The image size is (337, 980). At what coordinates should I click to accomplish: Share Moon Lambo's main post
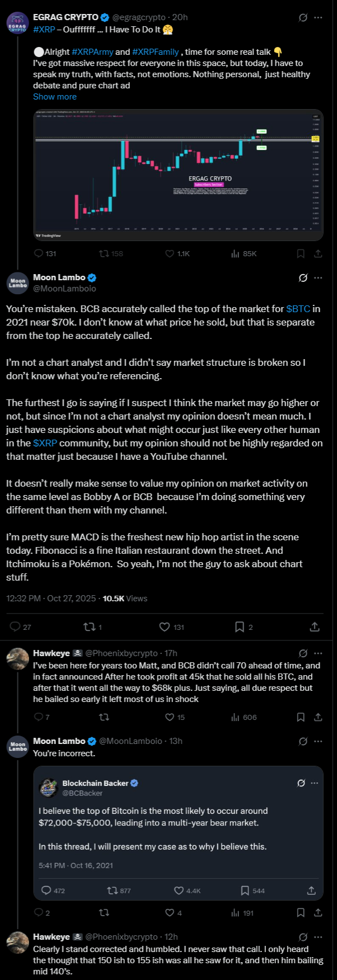pos(315,626)
